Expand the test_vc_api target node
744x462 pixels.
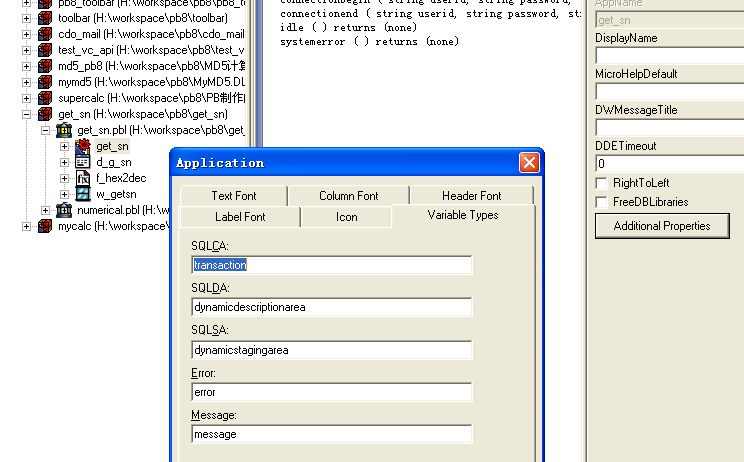click(x=27, y=50)
